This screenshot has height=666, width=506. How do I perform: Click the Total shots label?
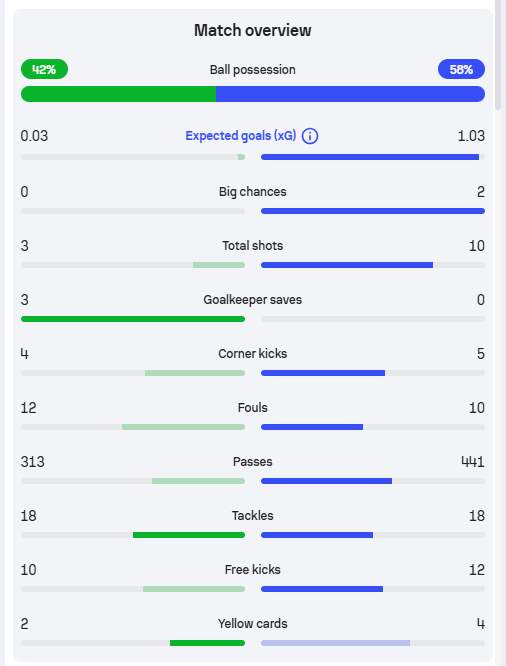[x=253, y=246]
